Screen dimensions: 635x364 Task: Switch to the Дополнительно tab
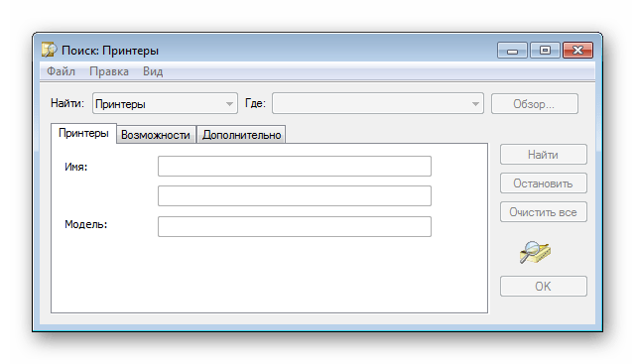pos(241,135)
